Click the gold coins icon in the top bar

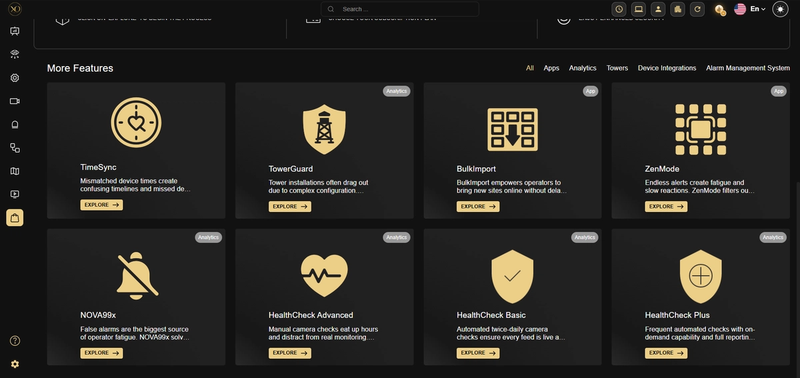[x=720, y=9]
